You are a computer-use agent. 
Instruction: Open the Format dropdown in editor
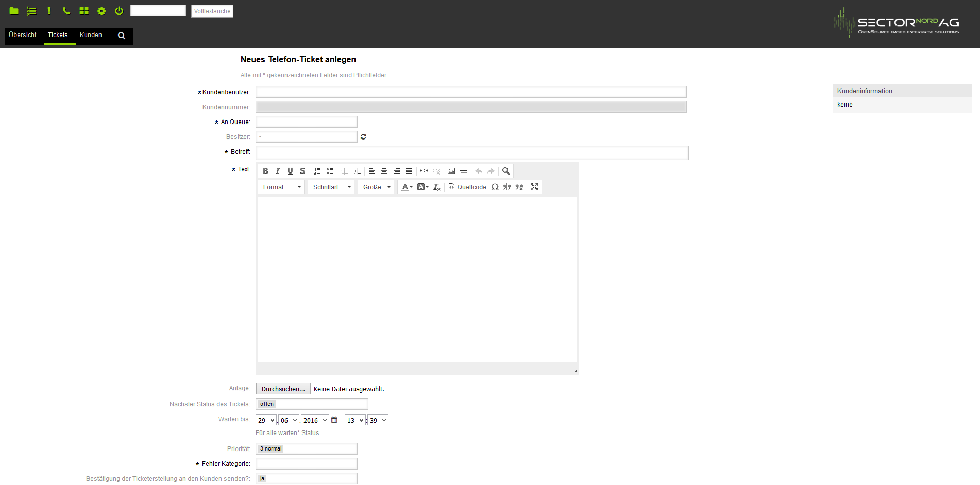(x=281, y=187)
